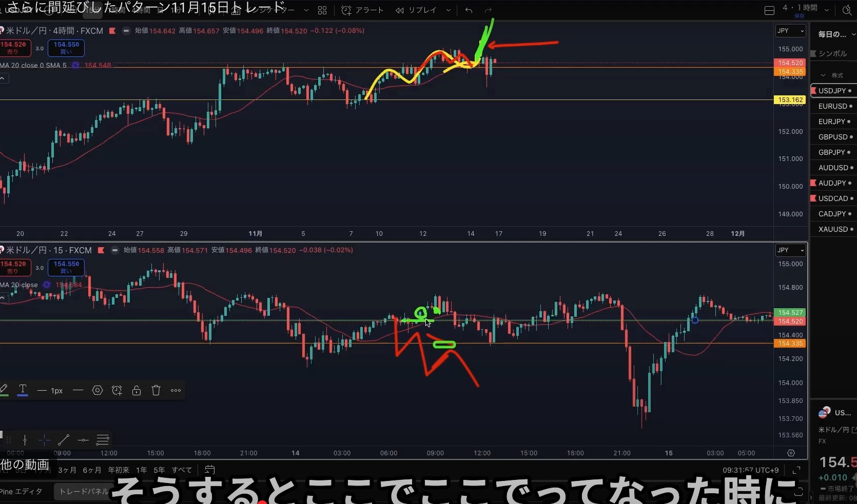This screenshot has width=857, height=504.
Task: Select USDJPY in the watchlist
Action: pos(833,91)
